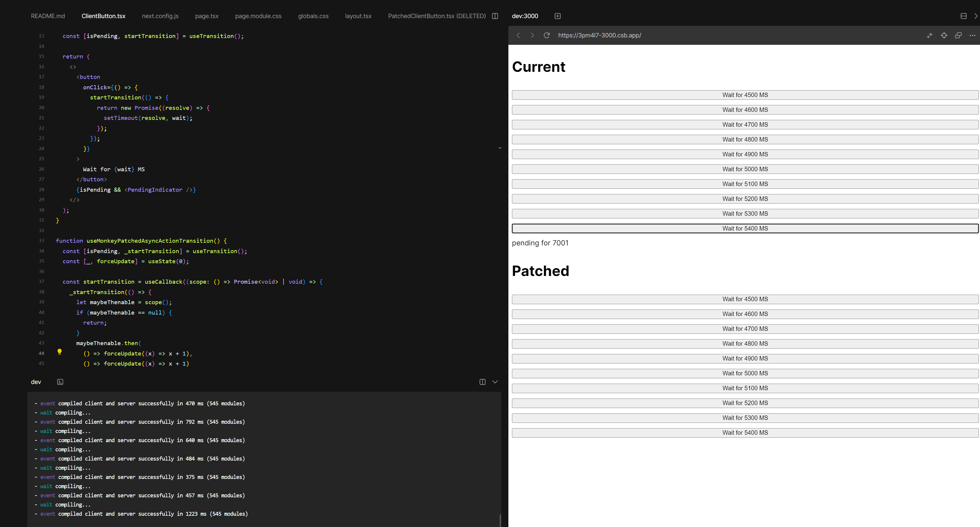Open the globals.css tab
The width and height of the screenshot is (980, 527).
(x=313, y=16)
